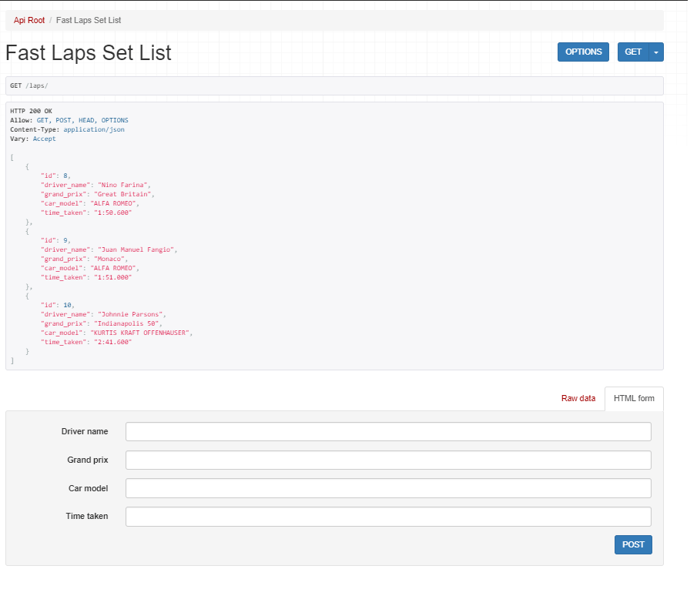The height and width of the screenshot is (616, 697).
Task: Focus the Car model input field
Action: tap(388, 488)
